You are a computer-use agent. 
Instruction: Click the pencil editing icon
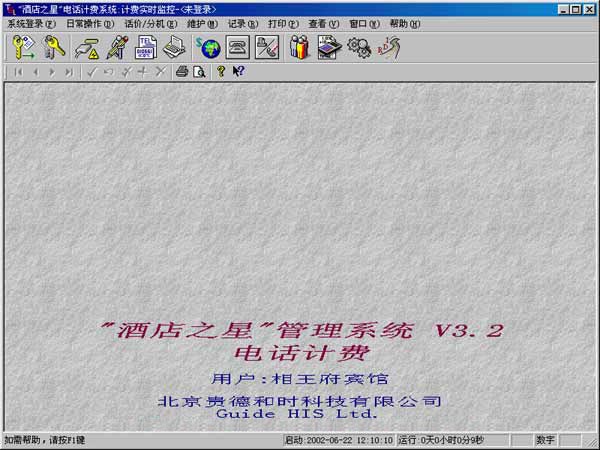(116, 47)
